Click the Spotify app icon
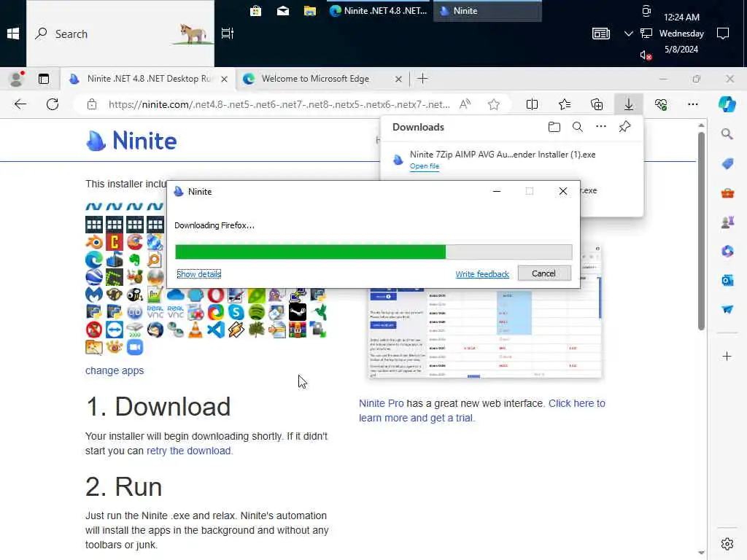Image resolution: width=747 pixels, height=560 pixels. coord(256,312)
